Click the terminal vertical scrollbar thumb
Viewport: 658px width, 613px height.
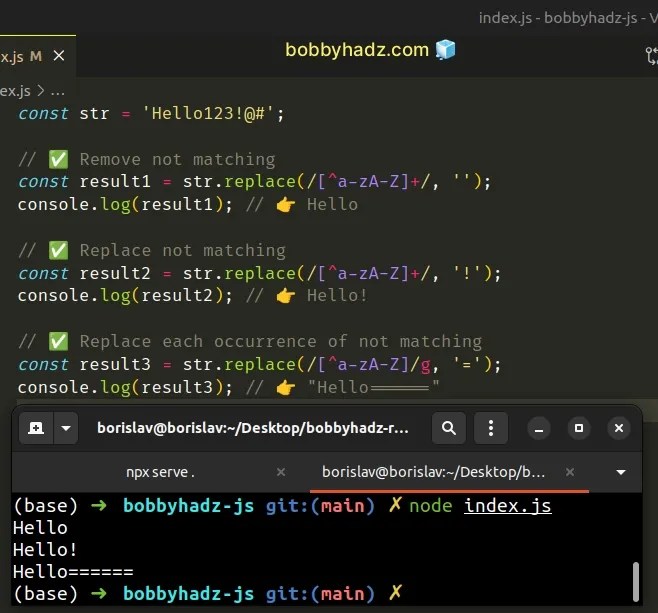click(636, 582)
